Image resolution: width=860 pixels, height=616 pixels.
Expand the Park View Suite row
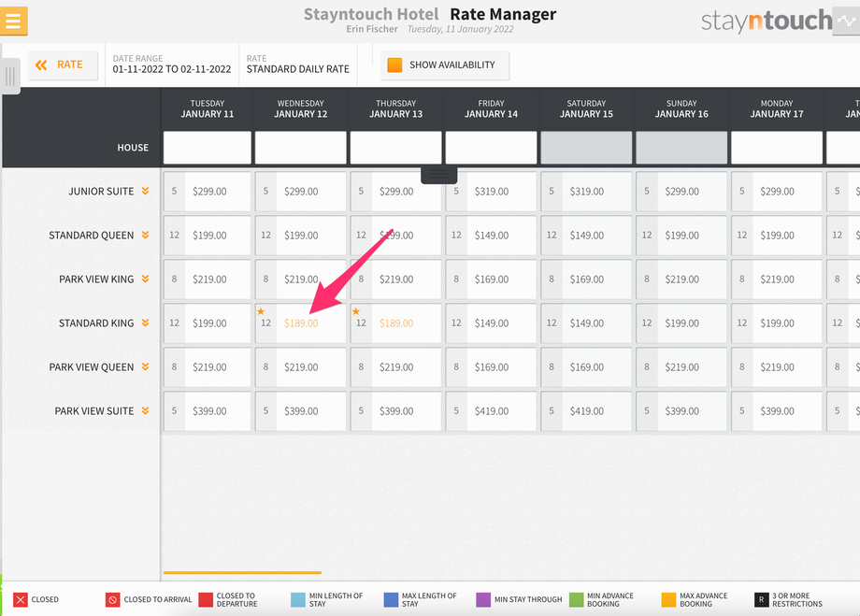click(x=145, y=410)
